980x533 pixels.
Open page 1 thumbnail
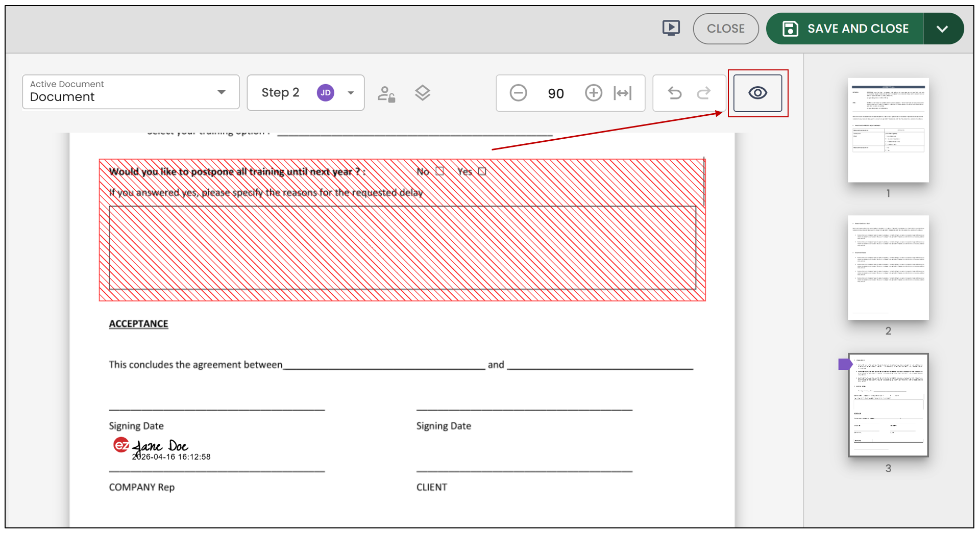pyautogui.click(x=888, y=130)
